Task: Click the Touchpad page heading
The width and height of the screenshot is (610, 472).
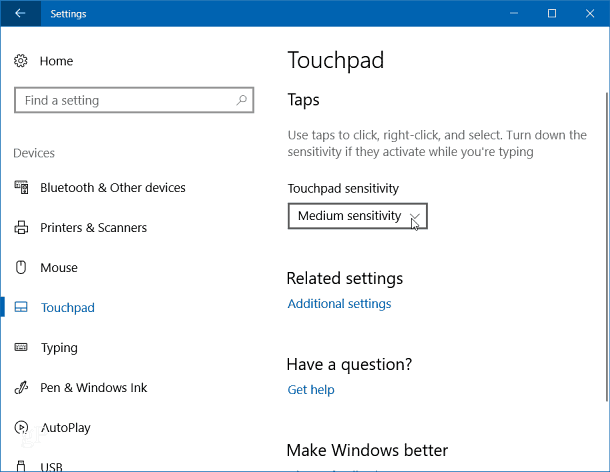Action: tap(336, 60)
